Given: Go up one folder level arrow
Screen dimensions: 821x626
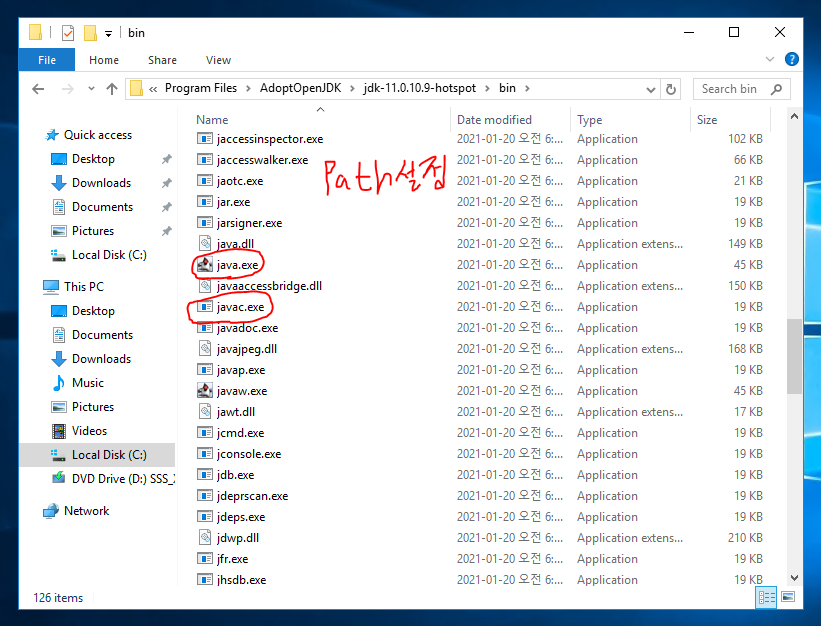Looking at the screenshot, I should [112, 89].
